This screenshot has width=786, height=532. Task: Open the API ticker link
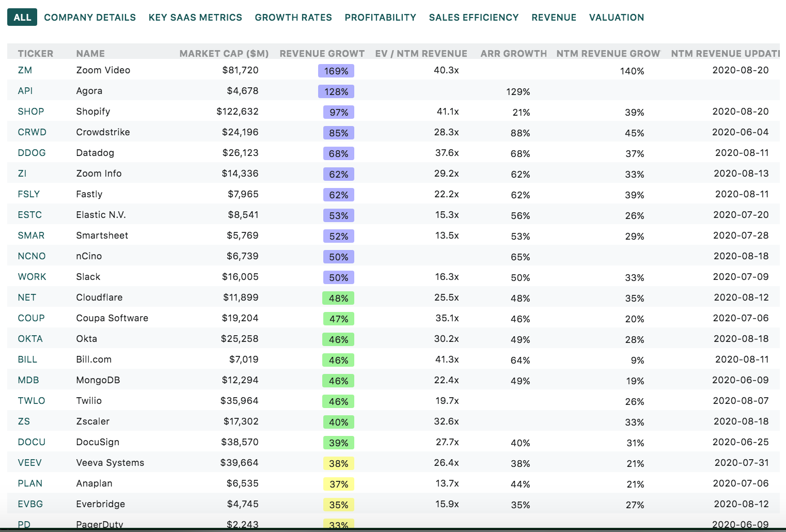pos(25,91)
